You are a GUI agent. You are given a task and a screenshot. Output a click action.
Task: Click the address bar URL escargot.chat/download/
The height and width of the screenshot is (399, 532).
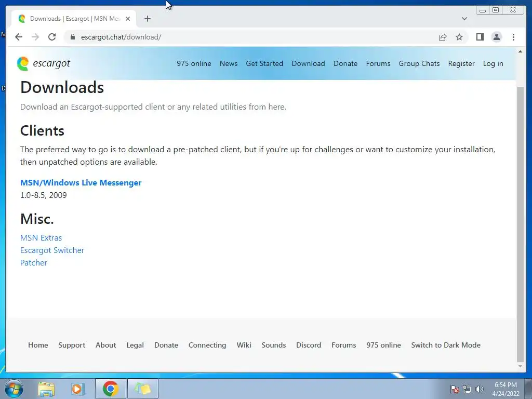pyautogui.click(x=121, y=37)
